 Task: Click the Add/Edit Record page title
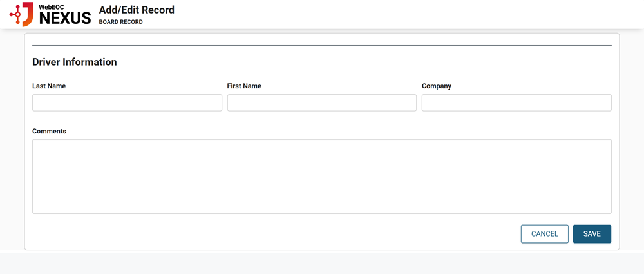click(137, 10)
